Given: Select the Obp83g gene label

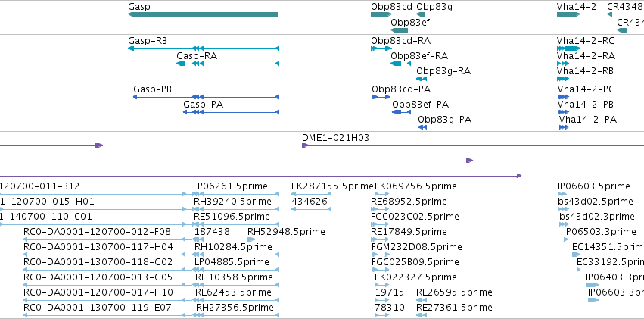Looking at the screenshot, I should [x=434, y=7].
